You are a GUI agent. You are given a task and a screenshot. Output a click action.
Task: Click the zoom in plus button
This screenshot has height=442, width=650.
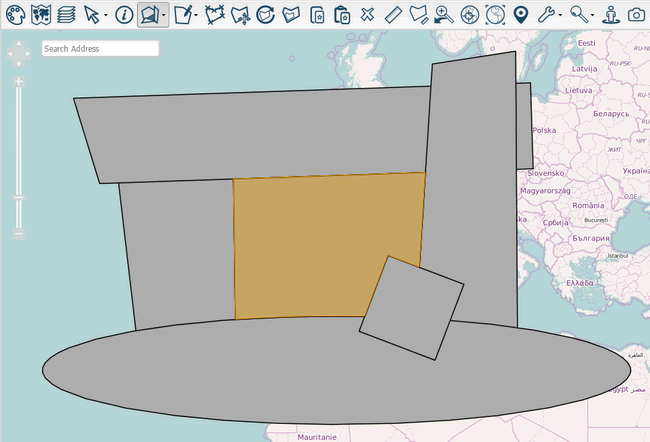(18, 80)
